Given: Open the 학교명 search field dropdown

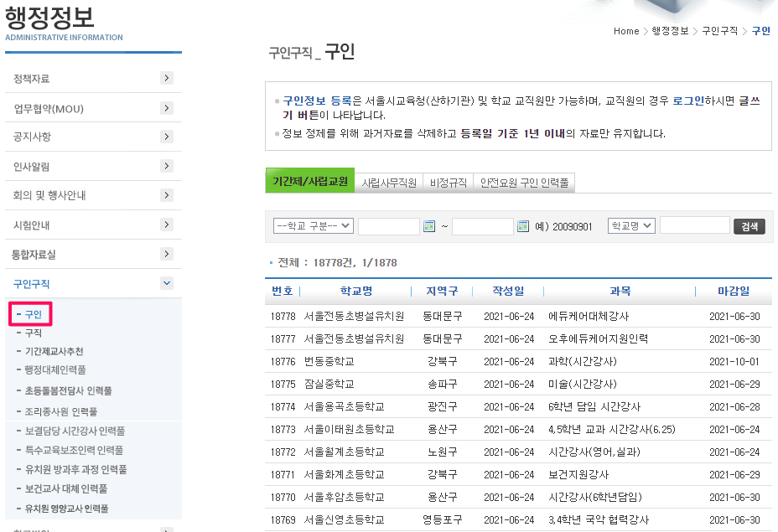Looking at the screenshot, I should pos(631,226).
